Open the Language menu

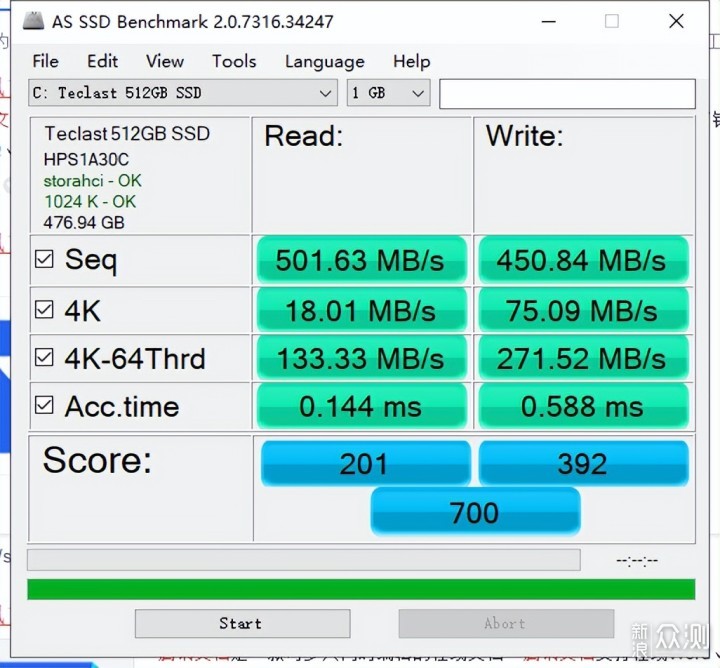[325, 61]
